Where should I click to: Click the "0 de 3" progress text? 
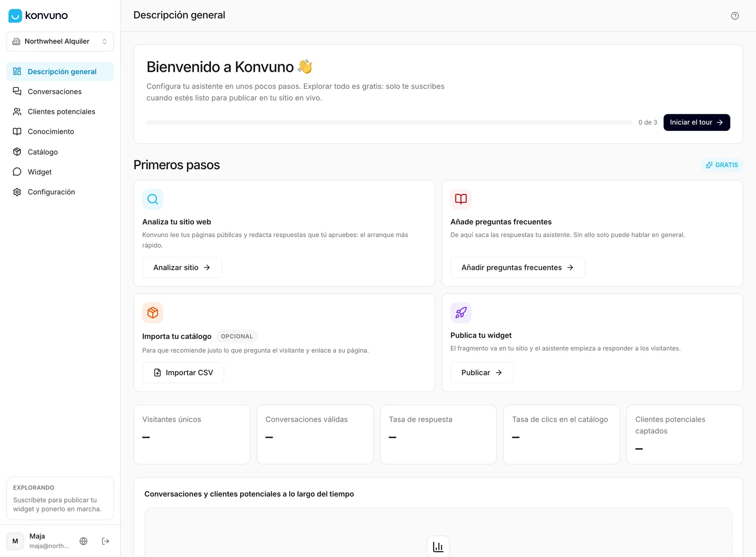pyautogui.click(x=647, y=122)
